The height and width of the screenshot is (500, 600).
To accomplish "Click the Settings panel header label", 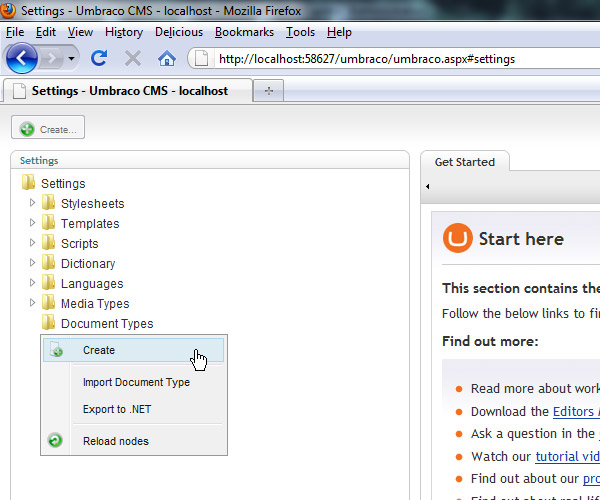I will click(x=39, y=161).
